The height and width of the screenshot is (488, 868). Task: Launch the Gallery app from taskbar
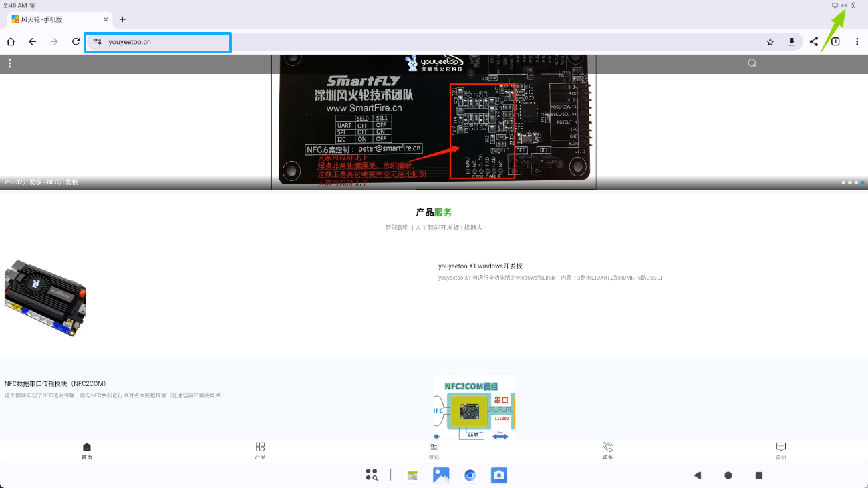point(441,475)
